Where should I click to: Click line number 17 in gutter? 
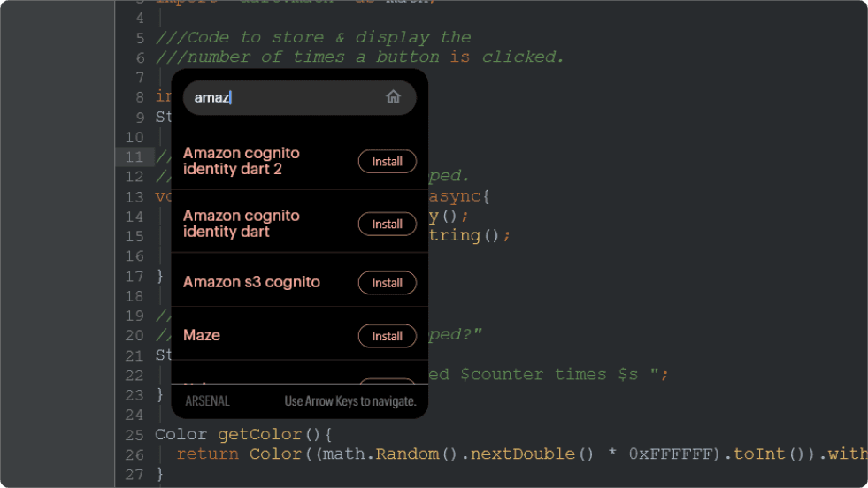[x=134, y=277]
